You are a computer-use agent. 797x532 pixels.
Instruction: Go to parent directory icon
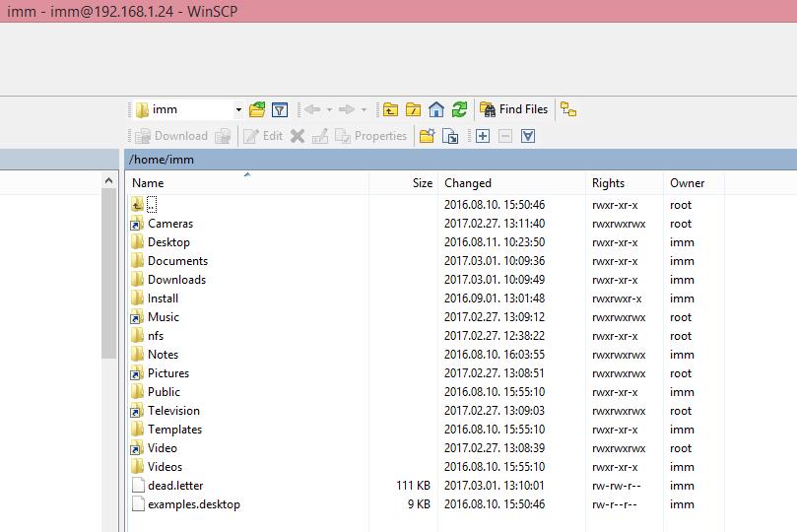pyautogui.click(x=390, y=109)
